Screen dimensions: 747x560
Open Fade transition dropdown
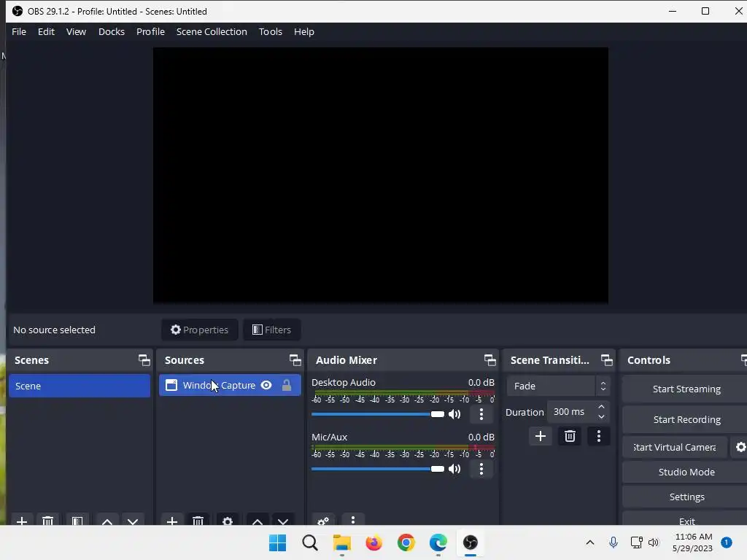click(x=558, y=386)
